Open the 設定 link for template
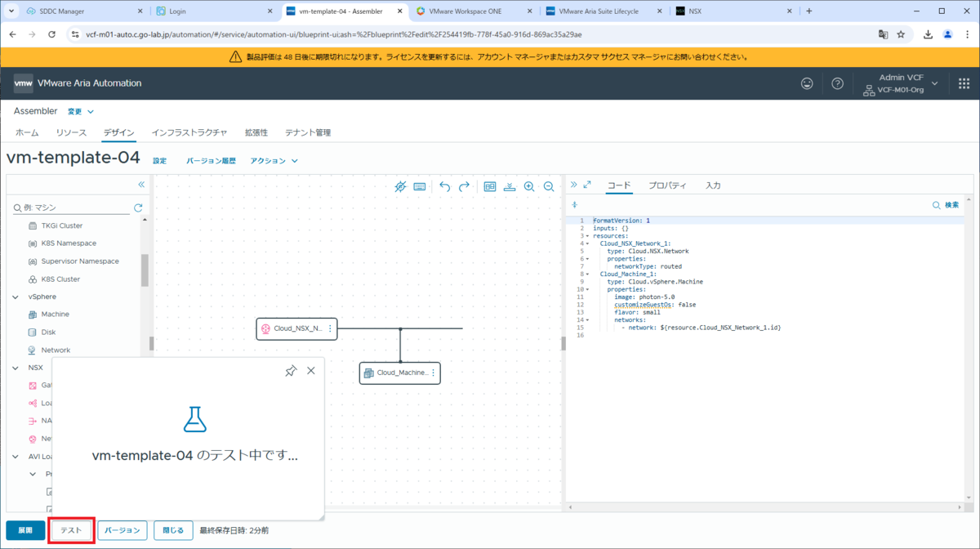Viewport: 980px width, 549px height. [160, 161]
